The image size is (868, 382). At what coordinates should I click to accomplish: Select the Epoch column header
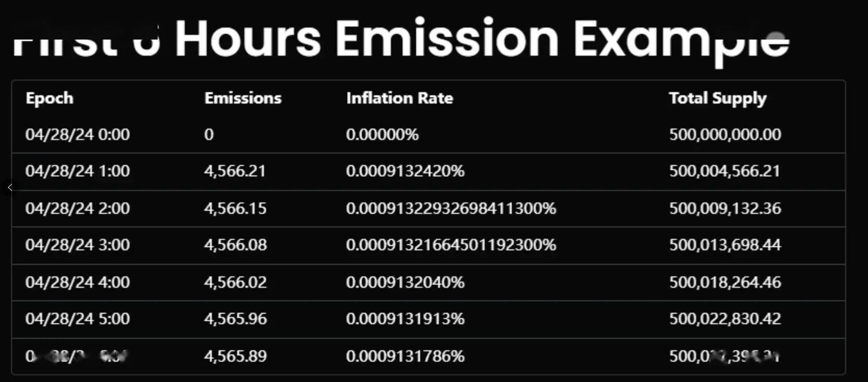[49, 98]
